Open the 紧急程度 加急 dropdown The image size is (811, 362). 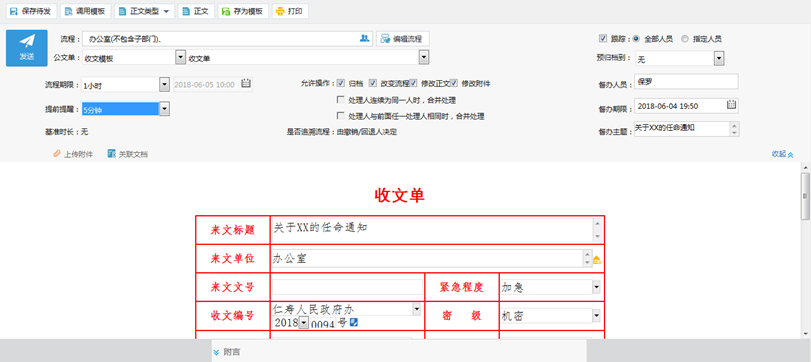pos(596,287)
